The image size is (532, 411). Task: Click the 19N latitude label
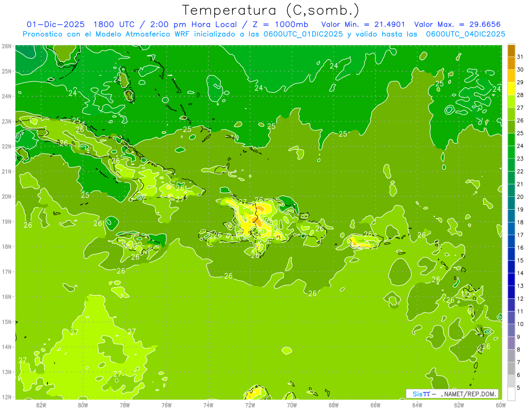coord(7,222)
